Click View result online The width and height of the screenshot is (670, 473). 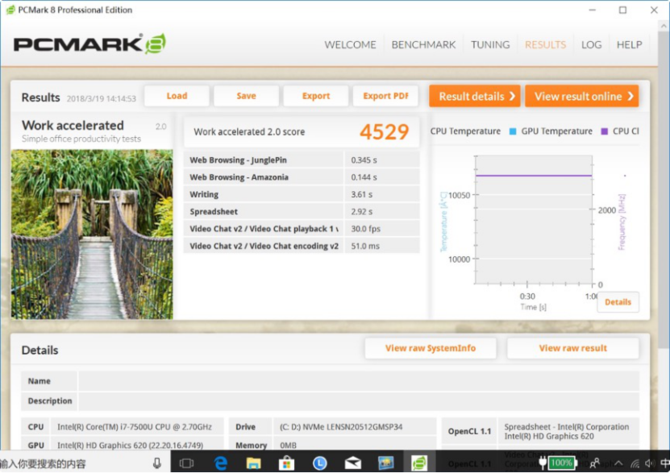(x=582, y=96)
